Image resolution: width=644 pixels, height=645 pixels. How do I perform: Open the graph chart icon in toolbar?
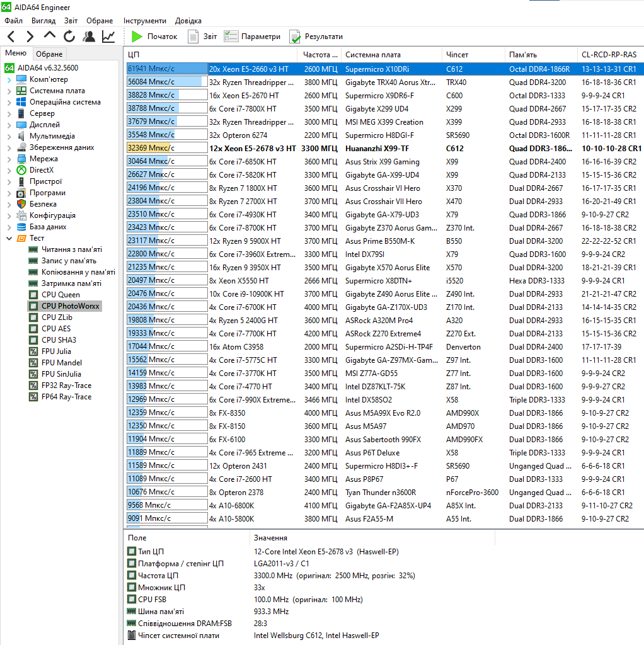coord(108,37)
